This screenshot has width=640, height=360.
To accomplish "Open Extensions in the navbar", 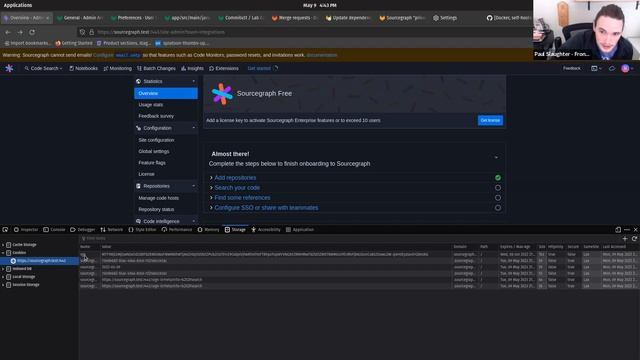I will coord(224,69).
